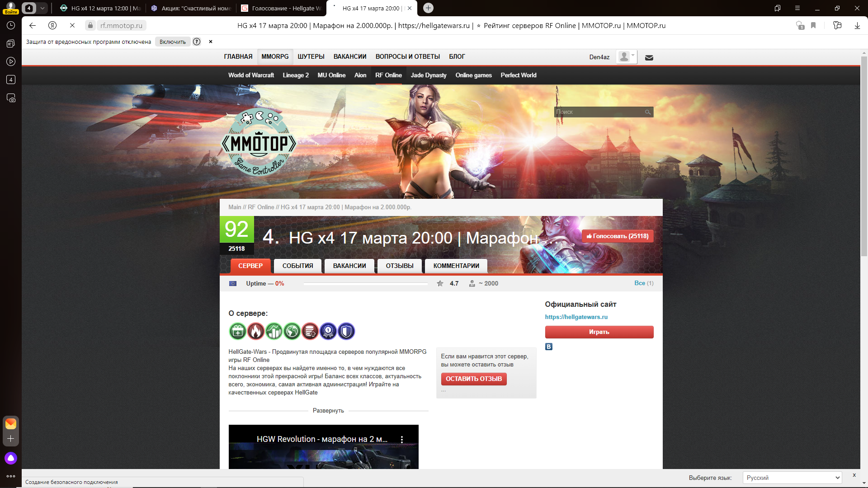The height and width of the screenshot is (488, 868).
Task: Go to ГЛАВНАЯ in the main menu
Action: tap(238, 57)
